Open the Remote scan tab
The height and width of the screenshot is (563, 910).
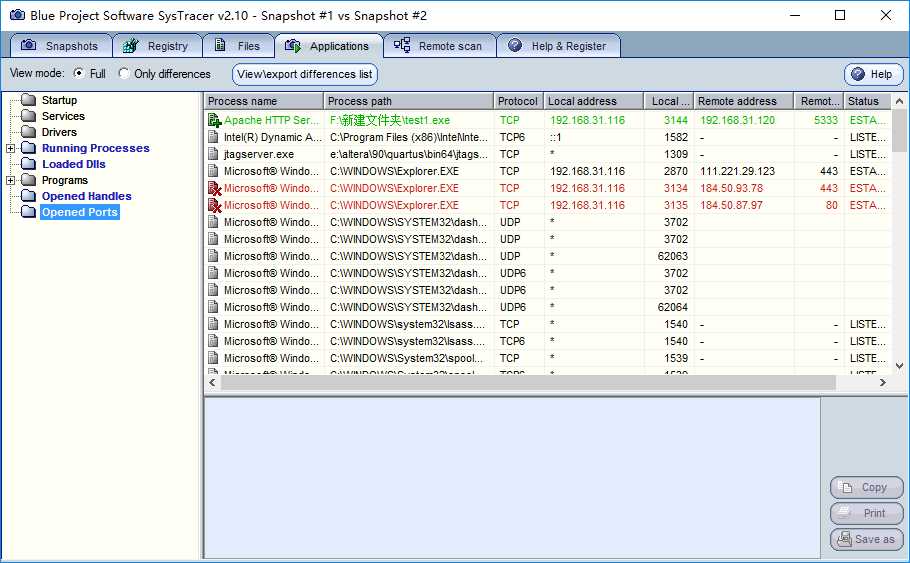pyautogui.click(x=439, y=46)
